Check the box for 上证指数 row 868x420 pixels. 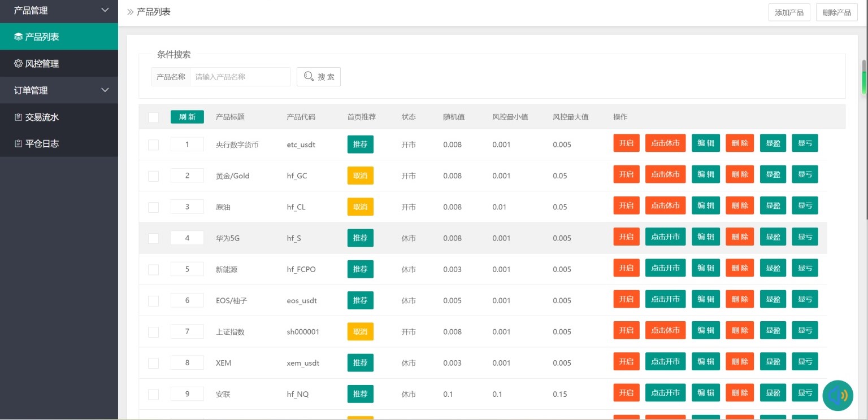coord(153,332)
